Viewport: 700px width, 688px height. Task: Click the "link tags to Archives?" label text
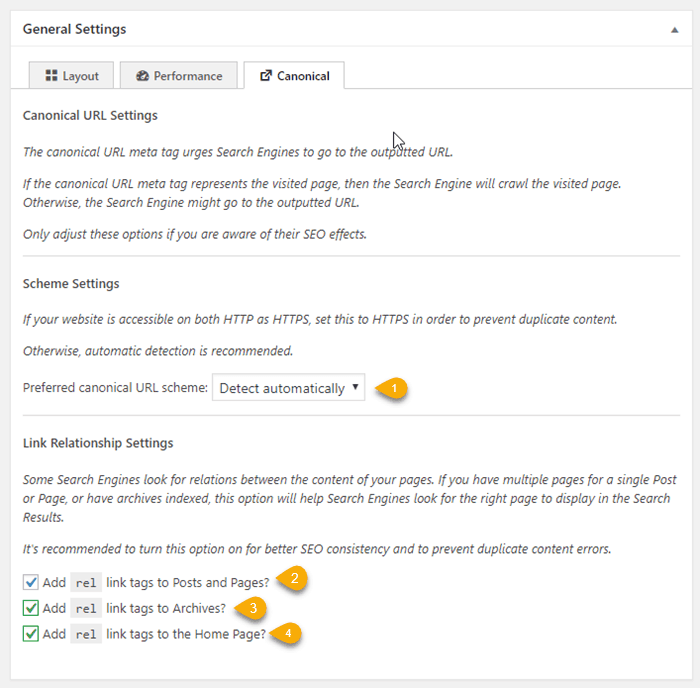tap(167, 608)
